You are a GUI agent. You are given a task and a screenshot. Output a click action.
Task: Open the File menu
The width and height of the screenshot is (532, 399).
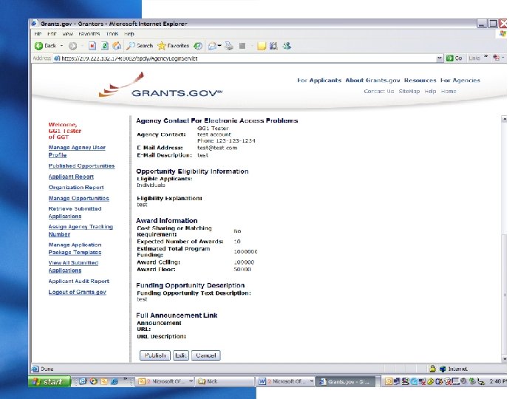pos(38,34)
